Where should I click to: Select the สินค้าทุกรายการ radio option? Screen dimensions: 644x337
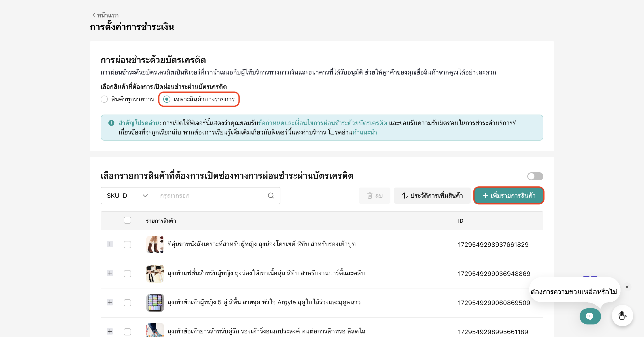104,99
